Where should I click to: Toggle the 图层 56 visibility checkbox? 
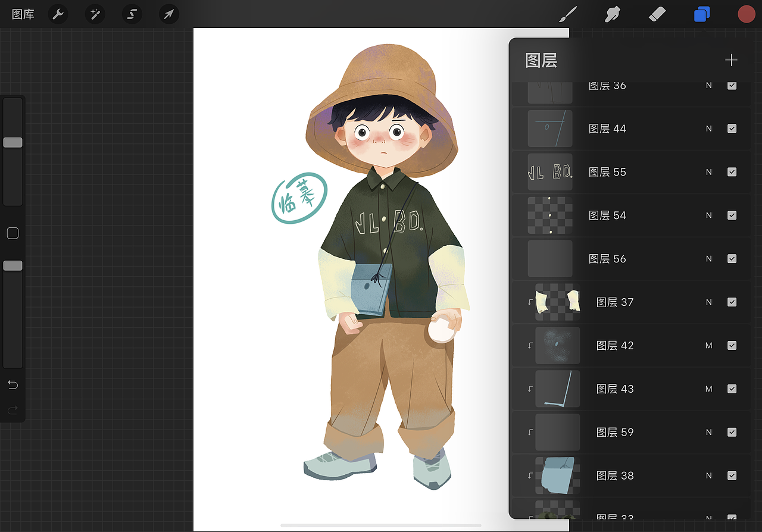point(732,259)
